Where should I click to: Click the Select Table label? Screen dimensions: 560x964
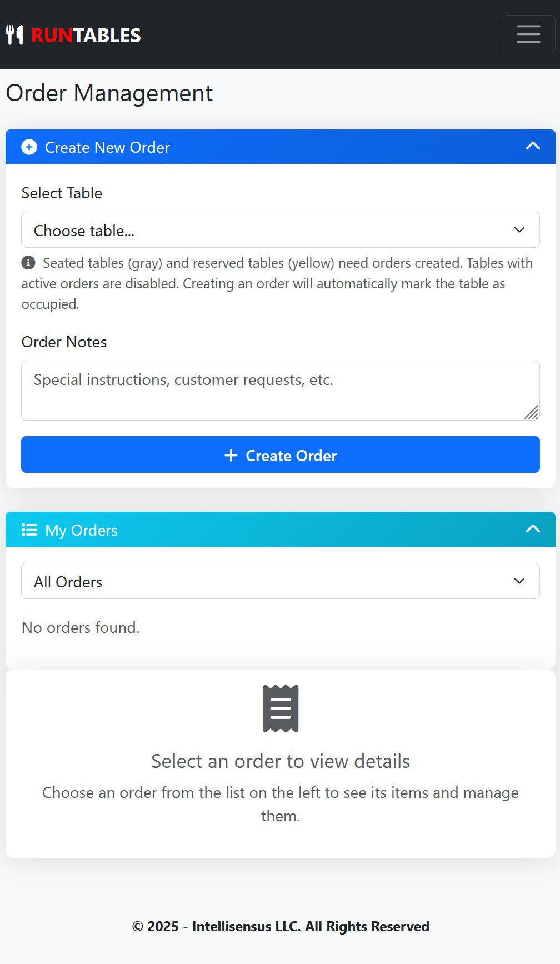tap(62, 193)
